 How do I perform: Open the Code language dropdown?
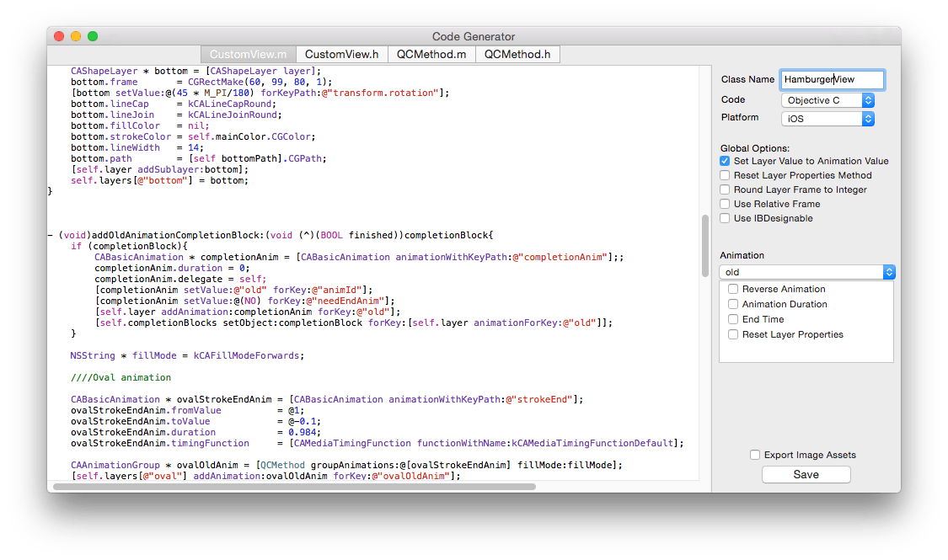827,100
